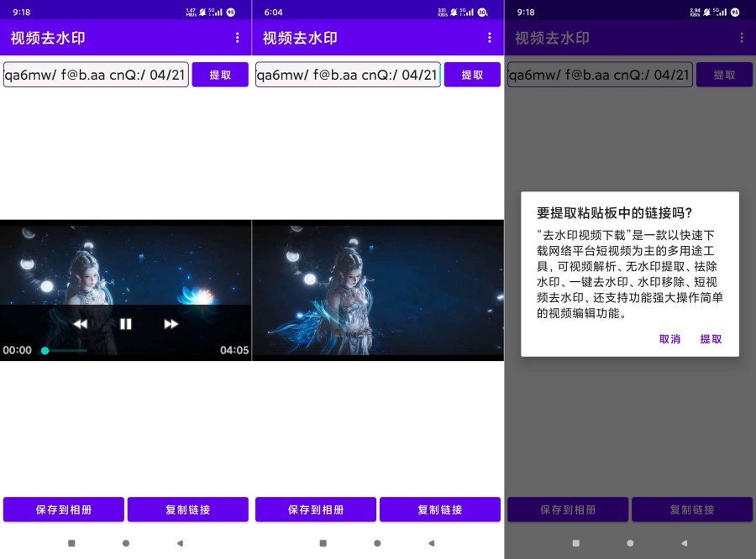Tap 保存到相册 on the second screen

[x=315, y=509]
